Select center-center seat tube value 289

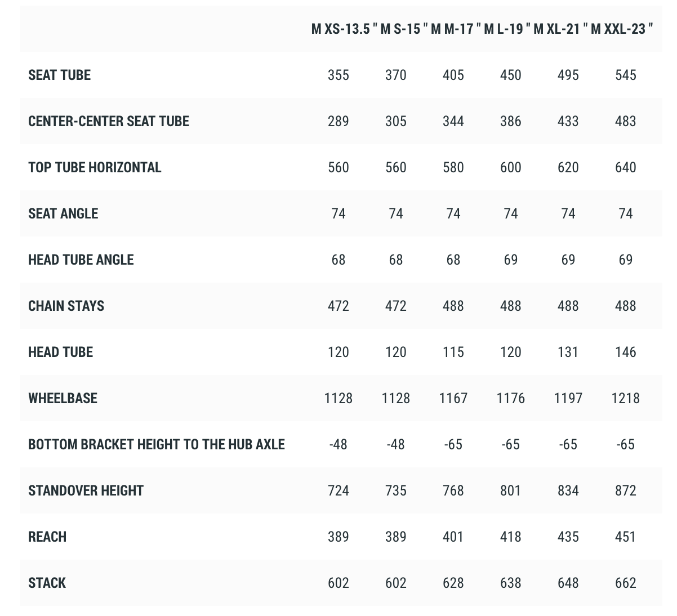[x=339, y=121]
